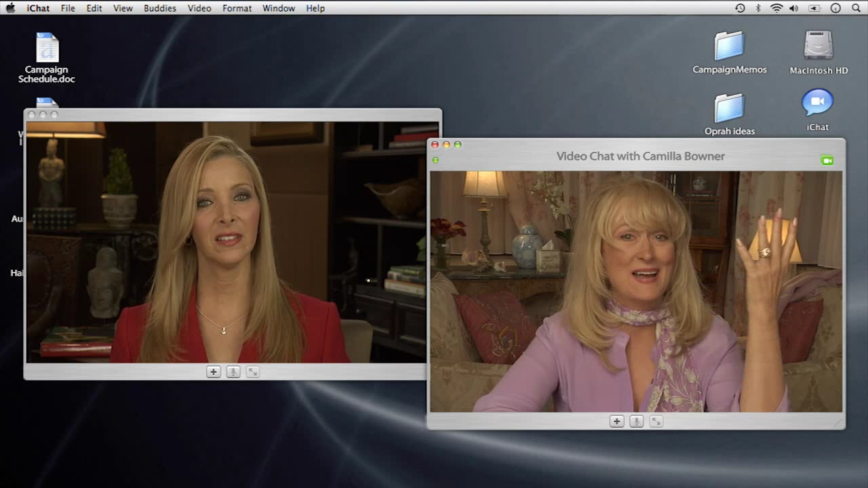The image size is (868, 488).
Task: Click add button in Camilla Bowner chat
Action: [616, 422]
